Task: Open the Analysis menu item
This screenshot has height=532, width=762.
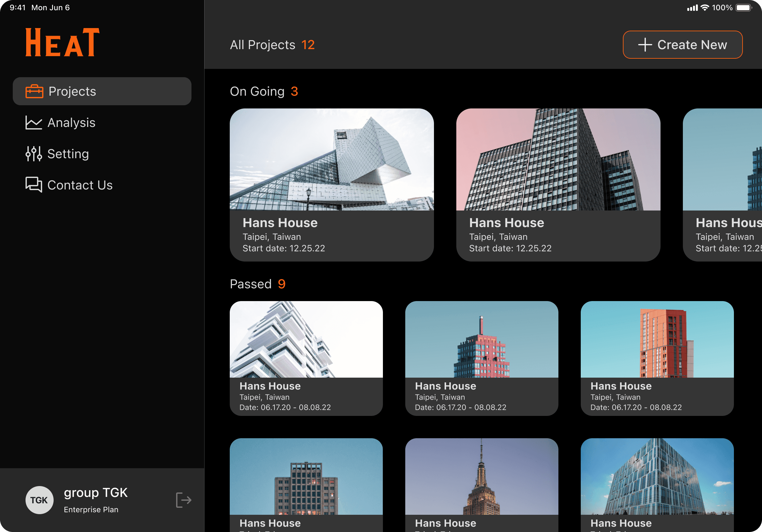Action: [71, 123]
